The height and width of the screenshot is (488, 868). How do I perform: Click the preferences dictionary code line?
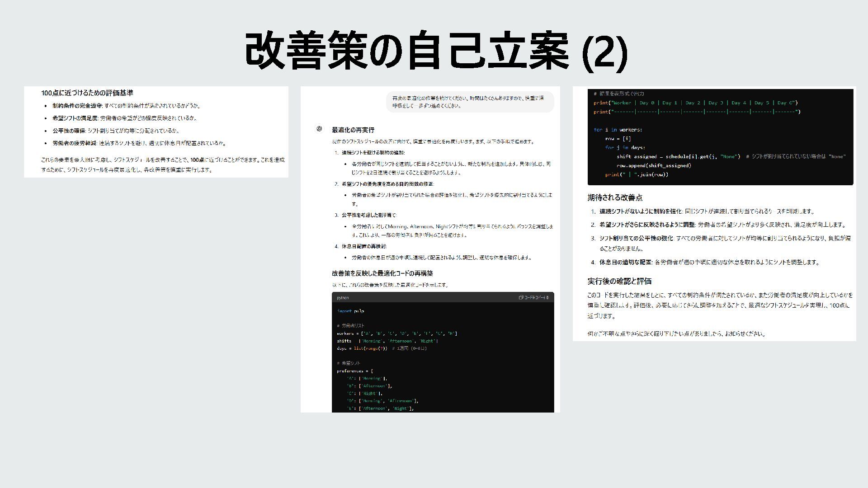click(354, 371)
